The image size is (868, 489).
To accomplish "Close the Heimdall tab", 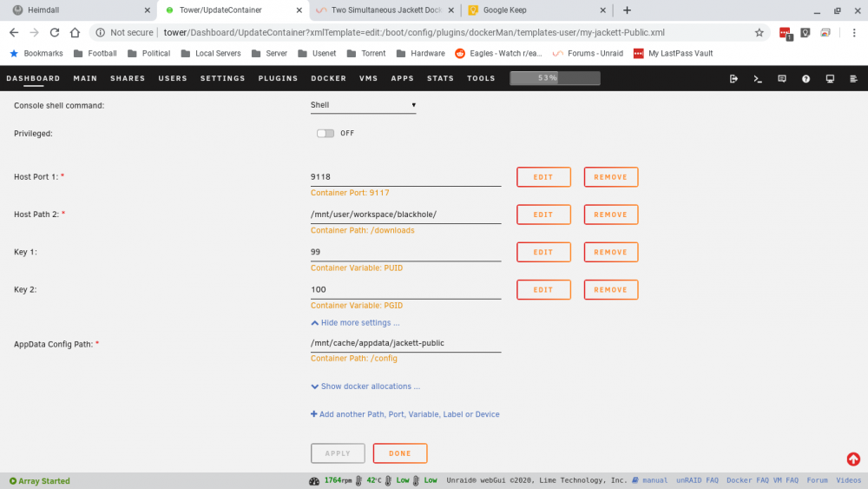I will point(148,10).
